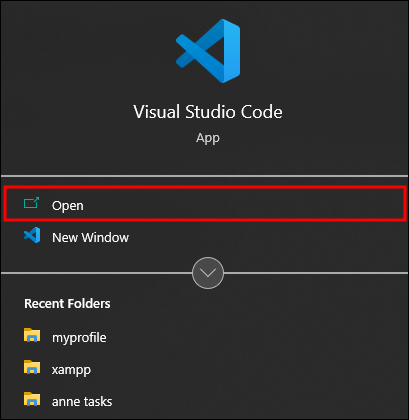Click the xampp folder icon
Image resolution: width=409 pixels, height=420 pixels.
point(32,367)
